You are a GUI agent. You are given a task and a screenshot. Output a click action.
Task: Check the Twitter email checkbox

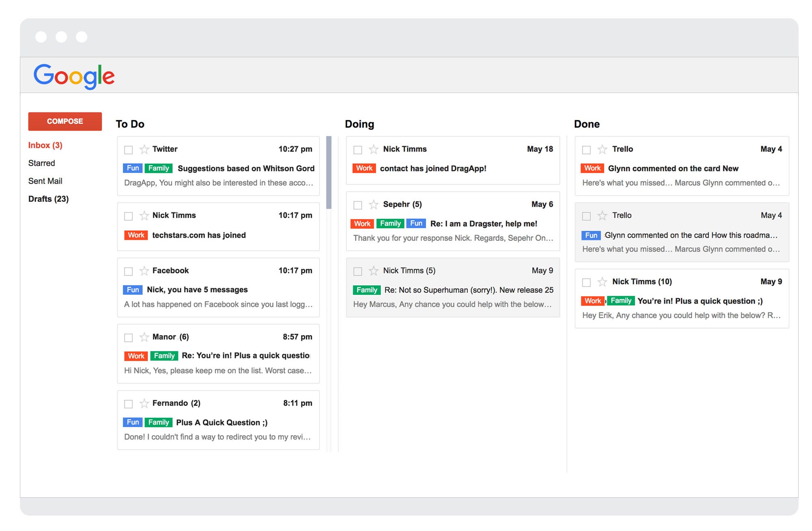128,149
